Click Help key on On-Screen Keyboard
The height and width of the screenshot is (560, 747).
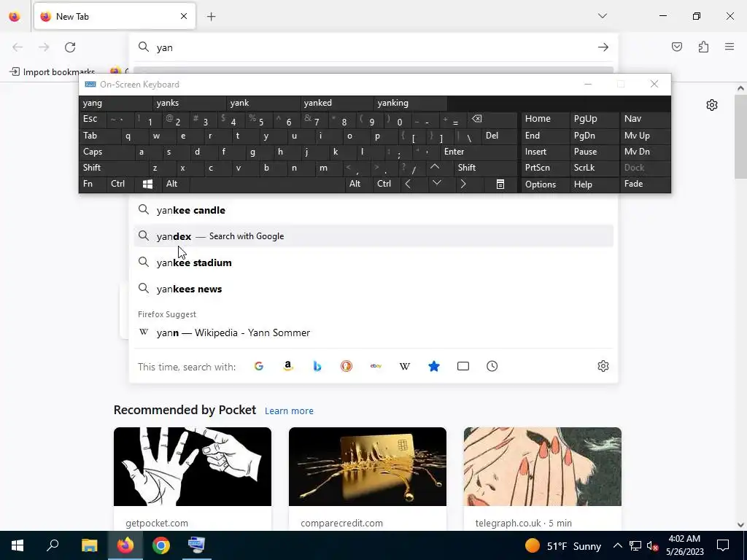pos(595,184)
